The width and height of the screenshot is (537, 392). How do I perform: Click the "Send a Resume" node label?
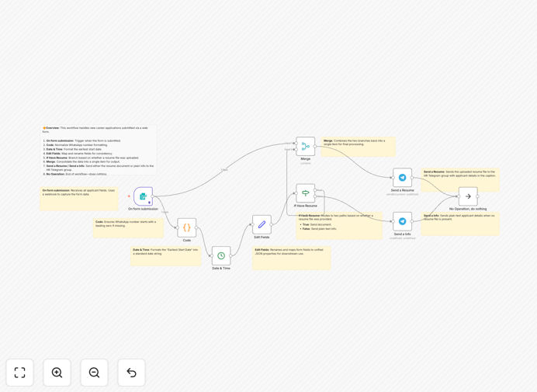pyautogui.click(x=403, y=190)
